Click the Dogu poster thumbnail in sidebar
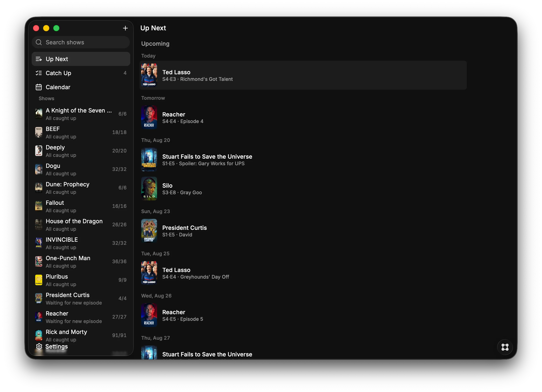The height and width of the screenshot is (392, 542). 39,169
